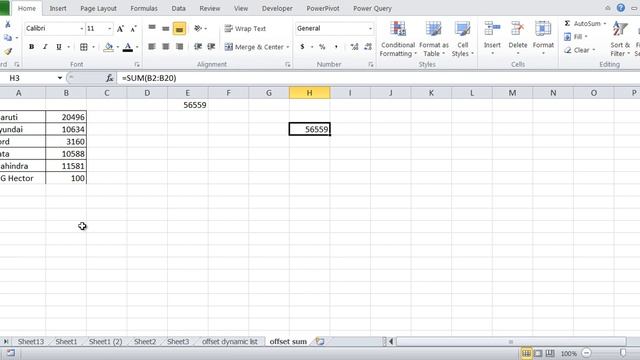Click AutoSum button

(582, 24)
